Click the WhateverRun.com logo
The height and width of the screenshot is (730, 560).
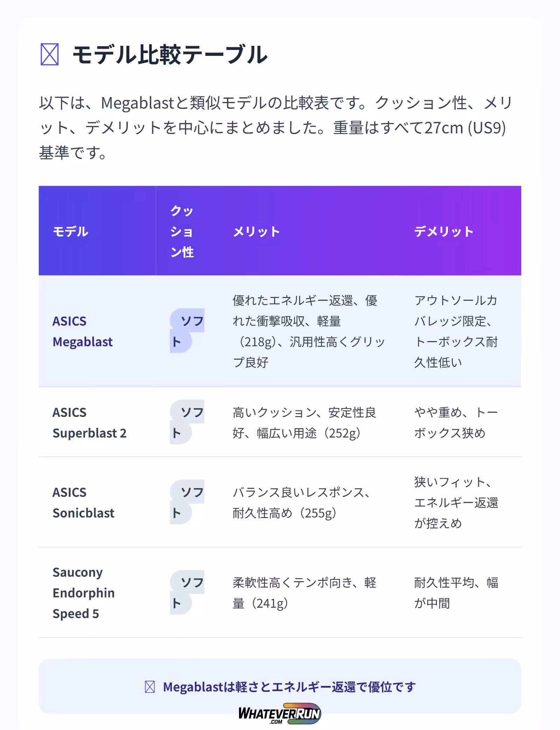(279, 713)
